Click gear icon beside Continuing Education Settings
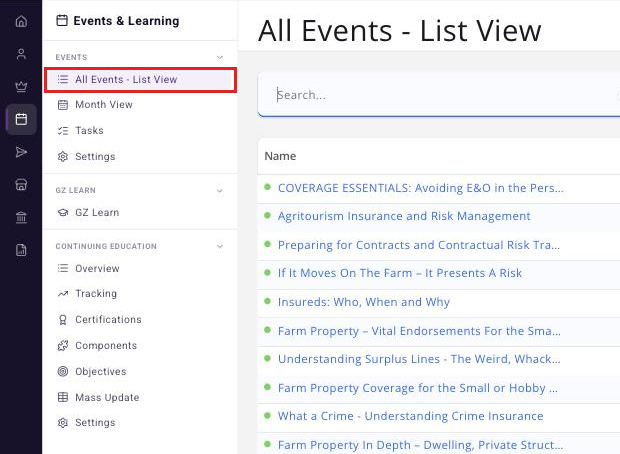The width and height of the screenshot is (620, 454). tap(63, 423)
